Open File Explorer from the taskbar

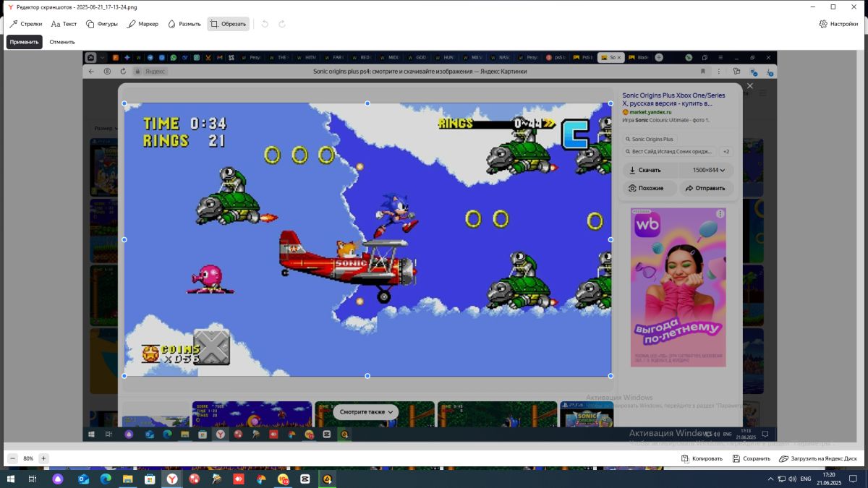128,479
